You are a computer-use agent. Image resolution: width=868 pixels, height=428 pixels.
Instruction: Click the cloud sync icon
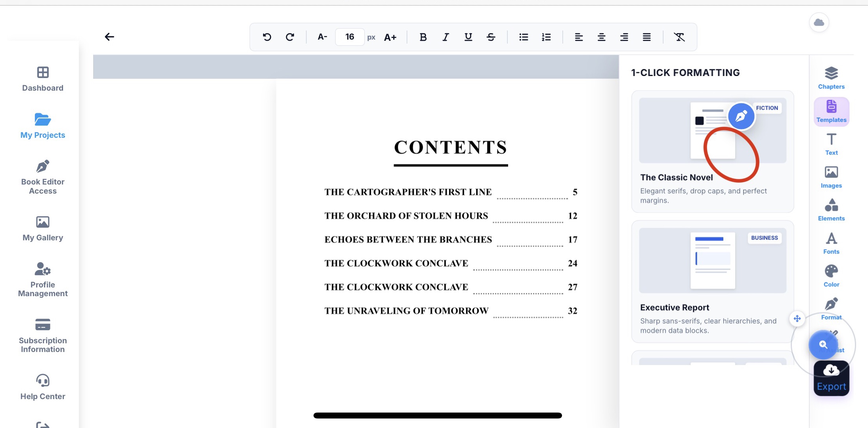coord(819,23)
